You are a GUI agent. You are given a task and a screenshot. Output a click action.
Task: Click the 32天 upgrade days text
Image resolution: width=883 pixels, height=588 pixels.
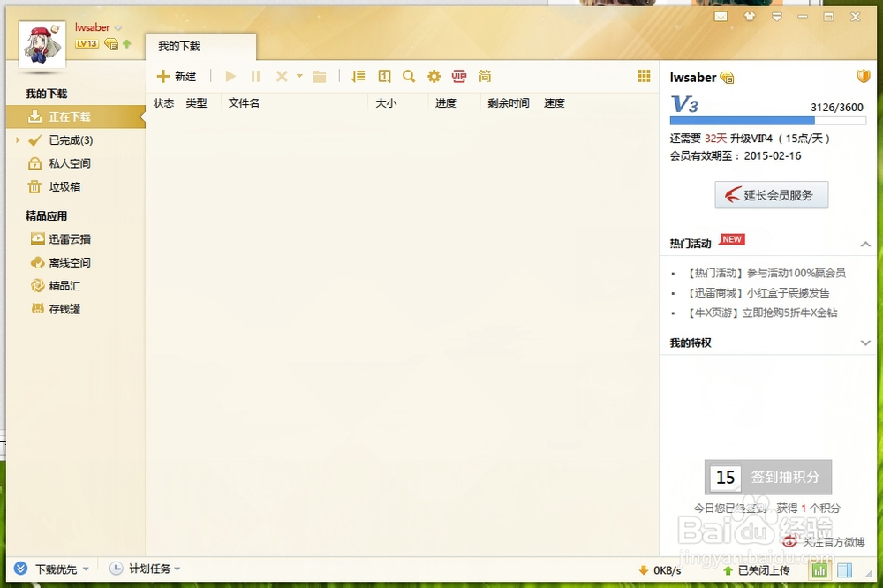click(716, 139)
